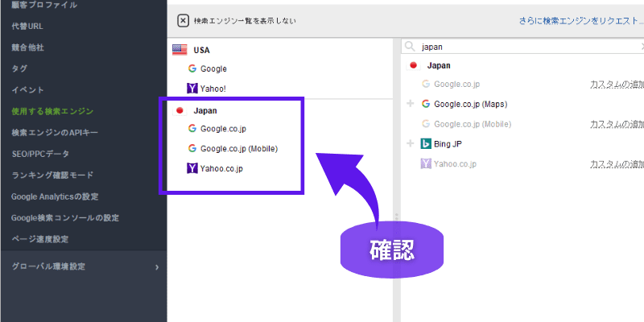Viewport: 644px width, 322px height.
Task: Select USA group heading
Action: [x=202, y=50]
